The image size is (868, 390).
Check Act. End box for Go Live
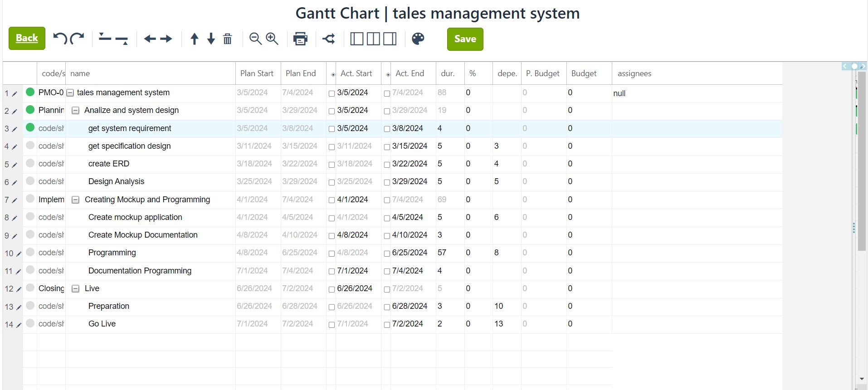click(387, 325)
